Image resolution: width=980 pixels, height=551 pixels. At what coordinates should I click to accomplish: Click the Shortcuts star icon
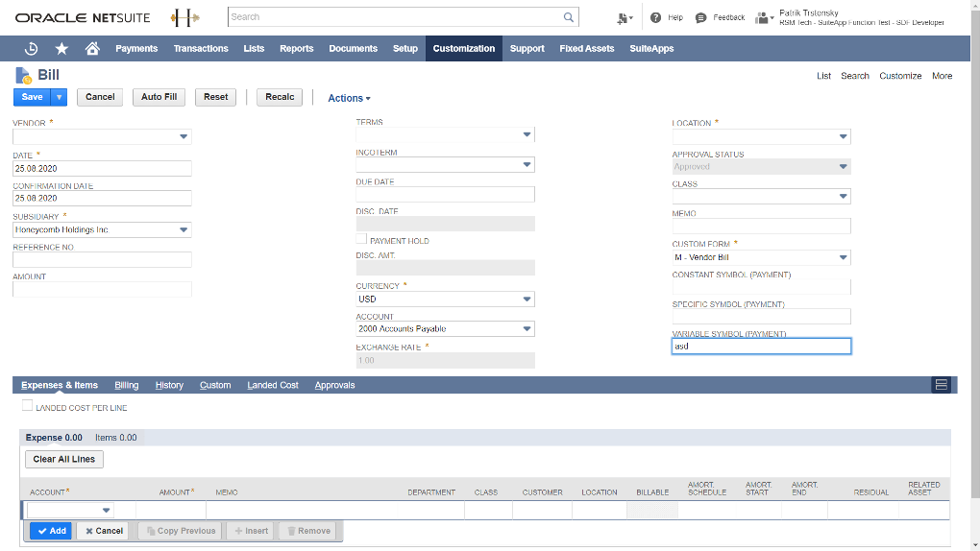(61, 49)
